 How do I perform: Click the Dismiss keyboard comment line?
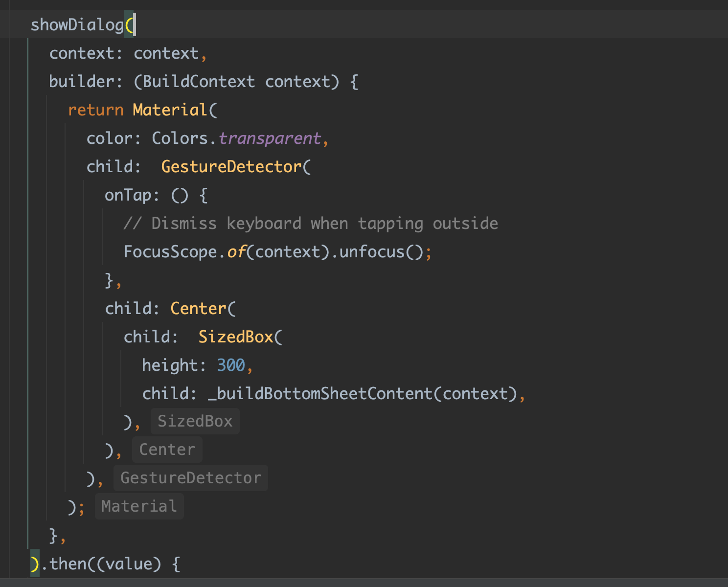[310, 224]
